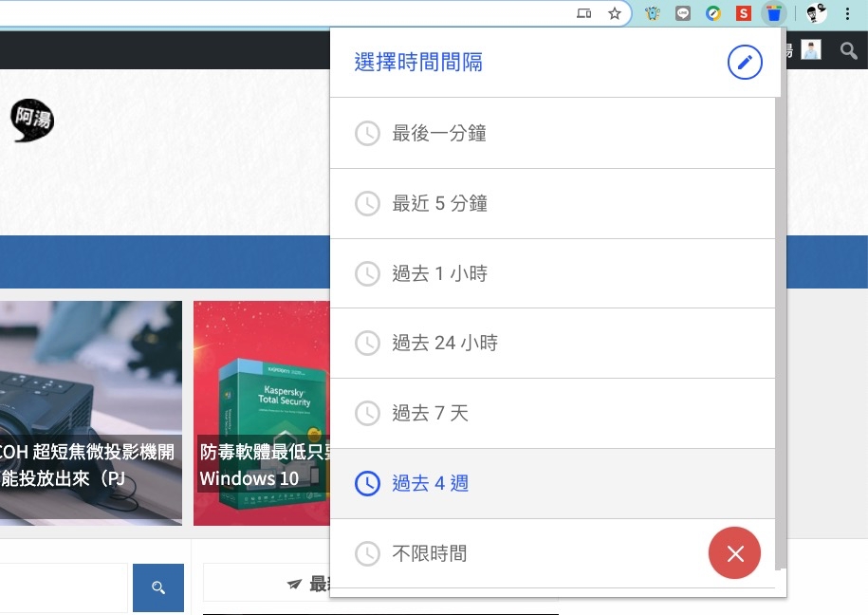Click the site header search magnifier
Viewport: 868px width, 615px height.
point(849,51)
